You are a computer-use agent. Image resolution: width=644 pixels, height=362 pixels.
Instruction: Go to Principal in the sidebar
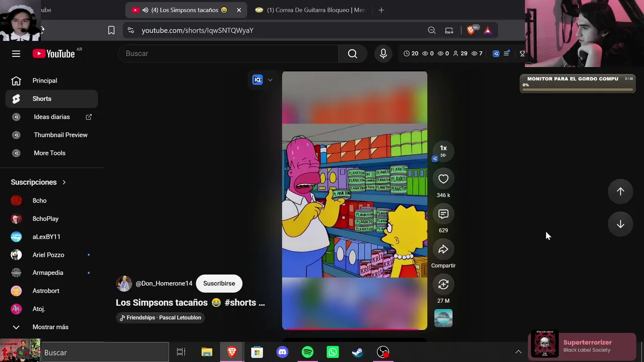[x=52, y=80]
